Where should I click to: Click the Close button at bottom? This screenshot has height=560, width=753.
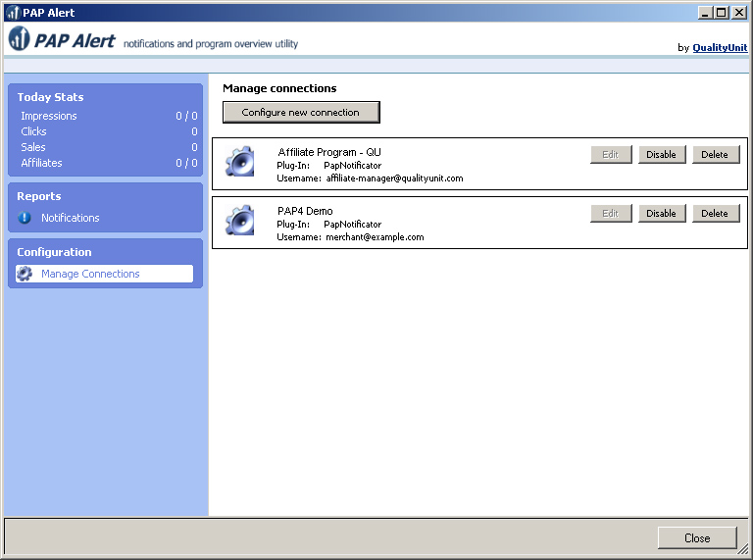click(x=697, y=537)
